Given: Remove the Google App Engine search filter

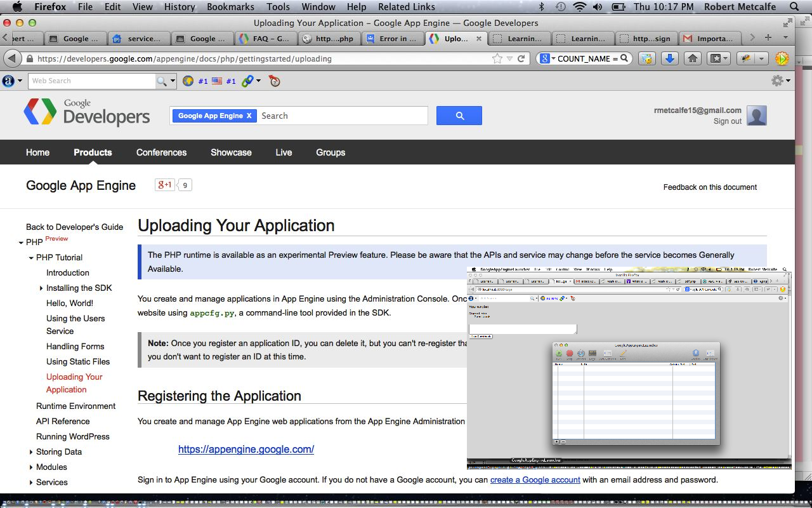Looking at the screenshot, I should (249, 116).
